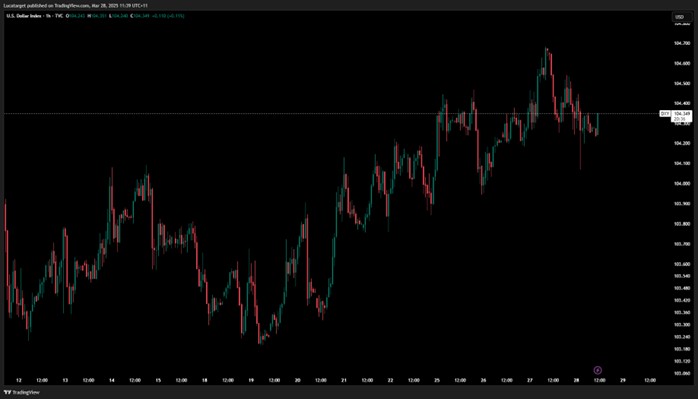Click the purple event marker above the time axis
Screen dimensions: 698x399
(x=598, y=370)
